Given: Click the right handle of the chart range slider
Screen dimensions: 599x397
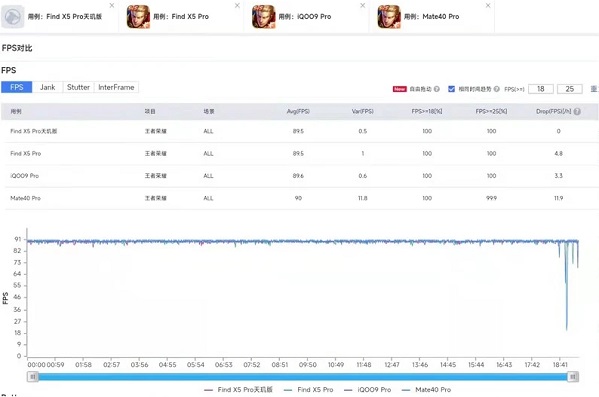Looking at the screenshot, I should tap(573, 377).
